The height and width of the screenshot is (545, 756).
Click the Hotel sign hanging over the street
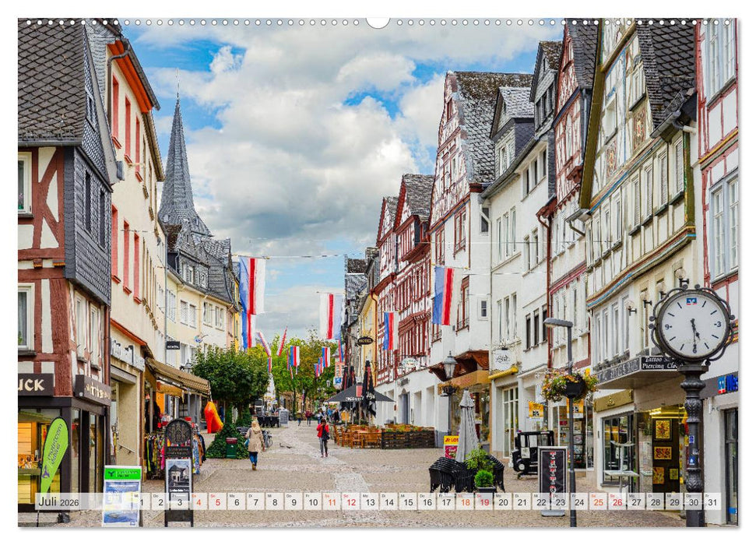click(x=364, y=339)
